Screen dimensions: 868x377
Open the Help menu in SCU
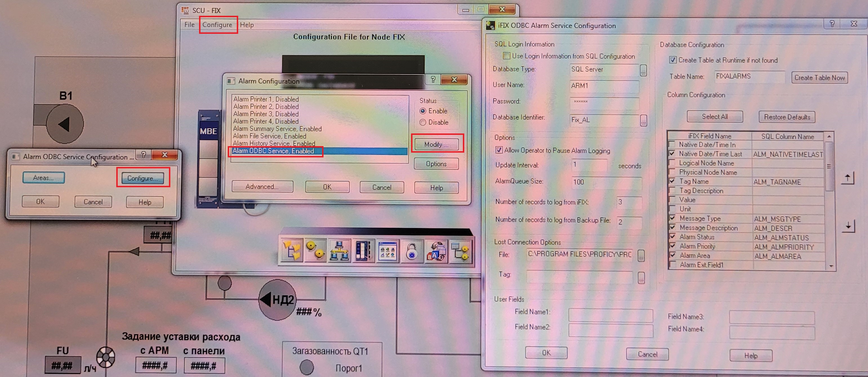[x=247, y=24]
